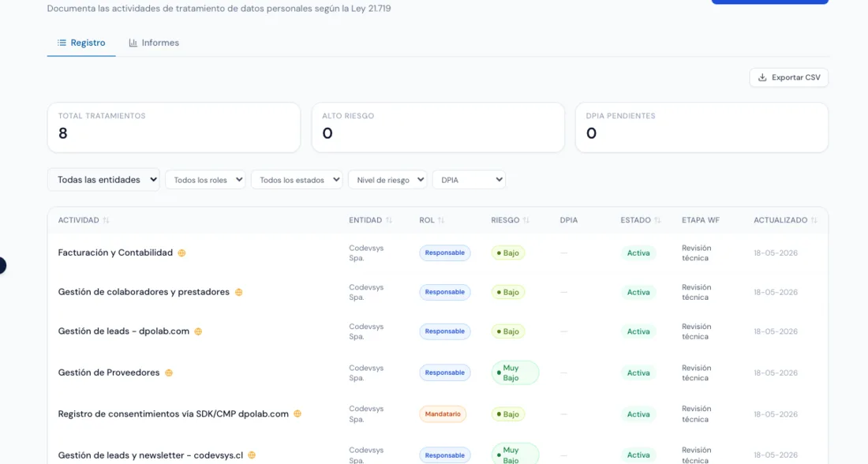Click Muy Bajo risk badge in Gestión de Proveedores row
868x464 pixels.
click(514, 372)
